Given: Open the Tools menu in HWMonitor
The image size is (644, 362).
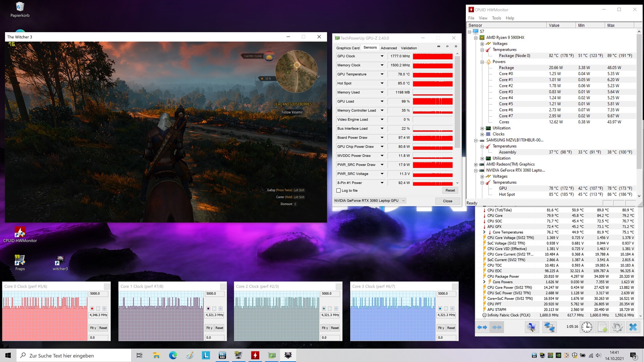Looking at the screenshot, I should pyautogui.click(x=496, y=18).
